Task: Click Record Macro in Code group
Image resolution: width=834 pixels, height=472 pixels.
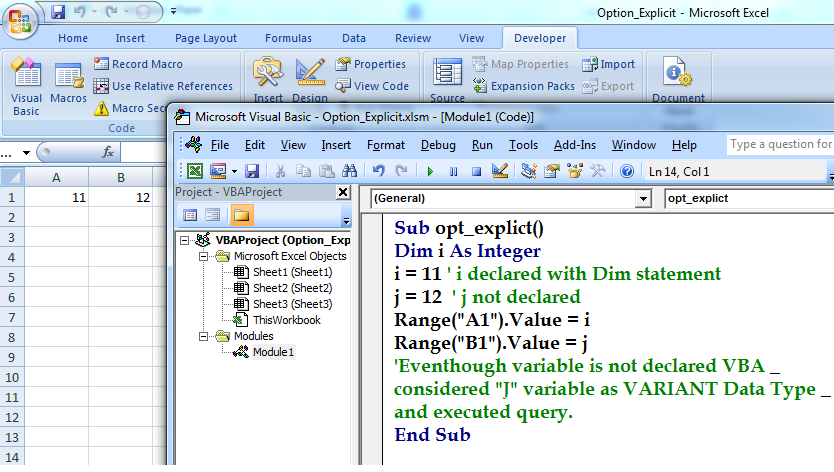Action: click(138, 64)
